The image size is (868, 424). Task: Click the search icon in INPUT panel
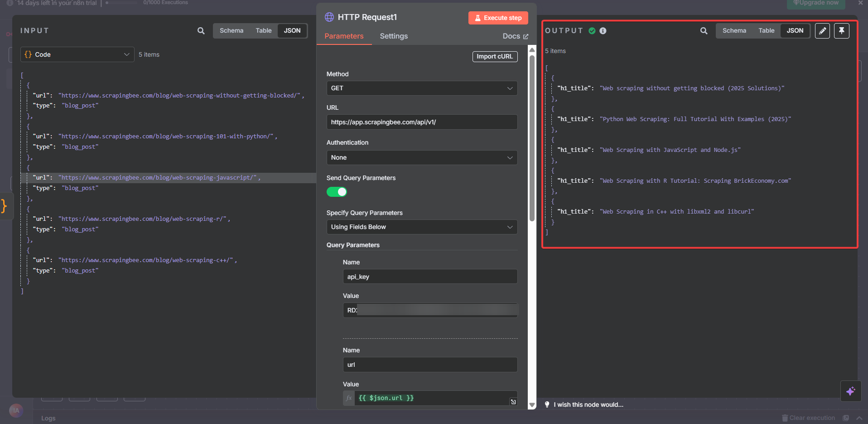(201, 31)
